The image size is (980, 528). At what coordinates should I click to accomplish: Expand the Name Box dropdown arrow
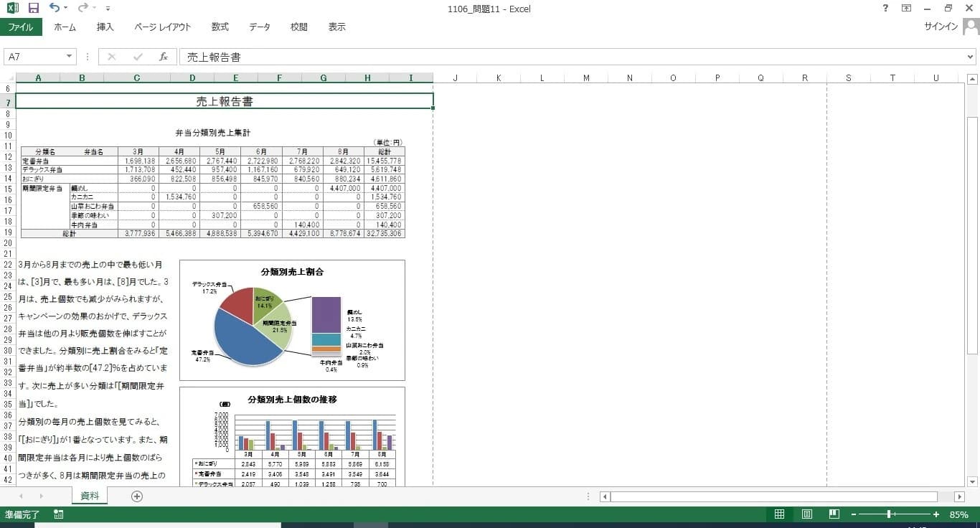pos(70,57)
